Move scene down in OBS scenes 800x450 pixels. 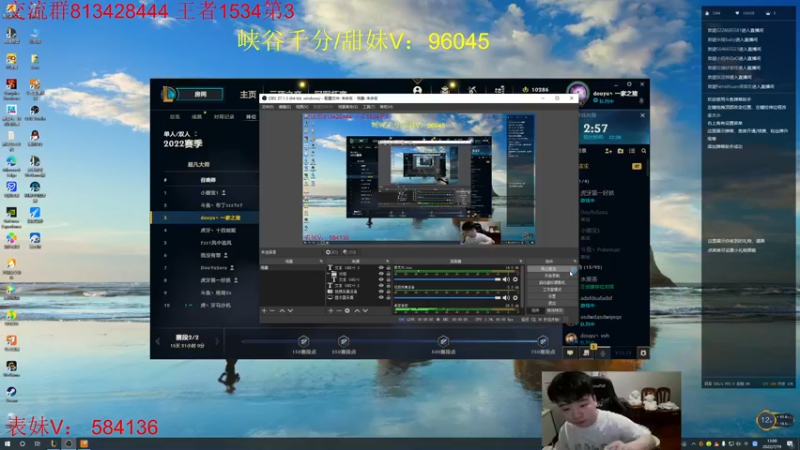(290, 310)
